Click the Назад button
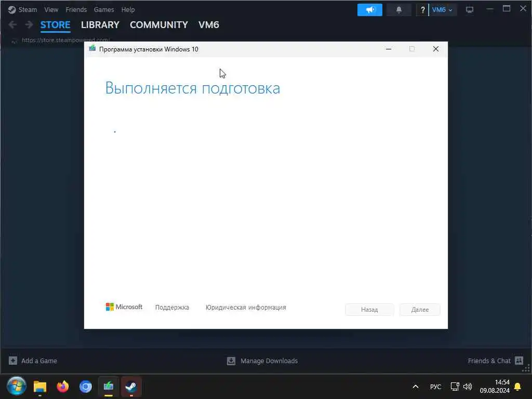This screenshot has height=399, width=532. point(369,310)
